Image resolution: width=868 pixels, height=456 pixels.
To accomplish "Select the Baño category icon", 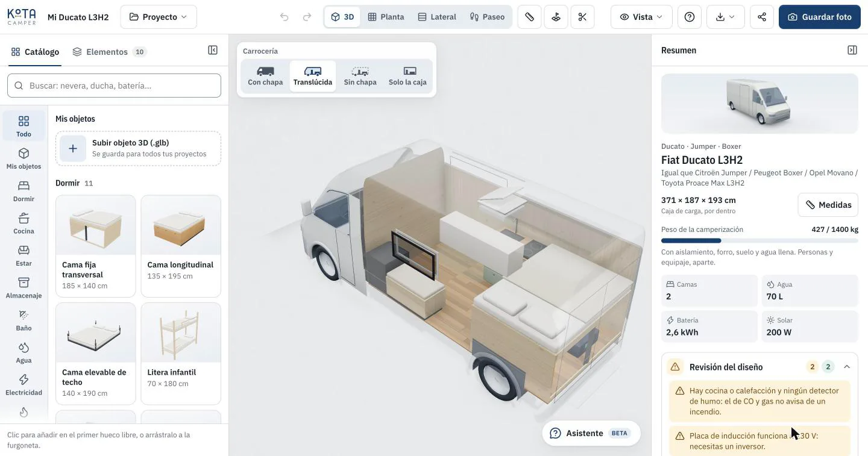I will (x=24, y=321).
